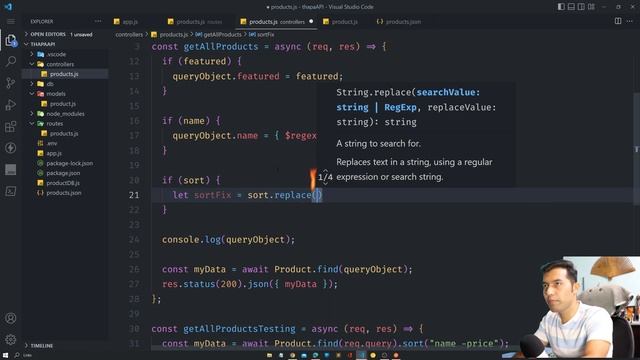Viewport: 640px width, 360px height.
Task: Open package.json file
Action: (x=65, y=173)
